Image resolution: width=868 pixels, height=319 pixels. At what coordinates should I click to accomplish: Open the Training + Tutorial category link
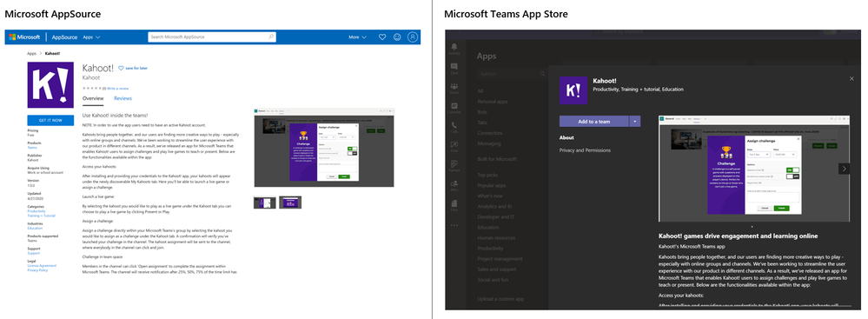[x=41, y=216]
